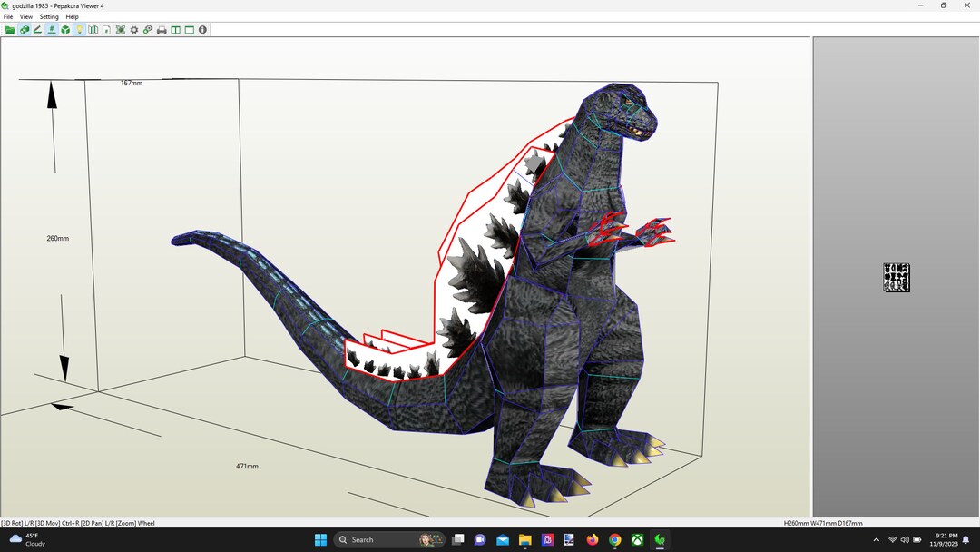Toggle flap display on pattern
The image size is (980, 552).
tap(52, 29)
